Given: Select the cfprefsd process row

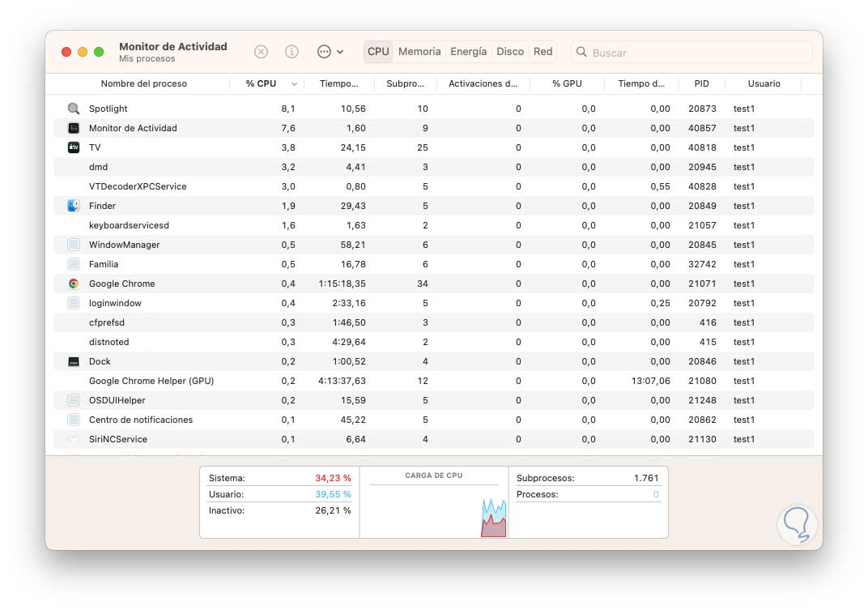Looking at the screenshot, I should click(434, 322).
